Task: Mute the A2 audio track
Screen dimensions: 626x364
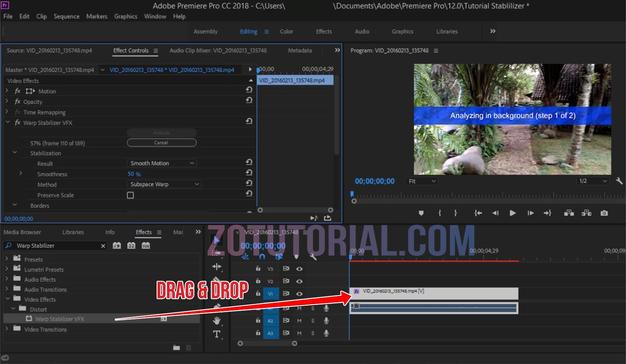Action: point(299,321)
